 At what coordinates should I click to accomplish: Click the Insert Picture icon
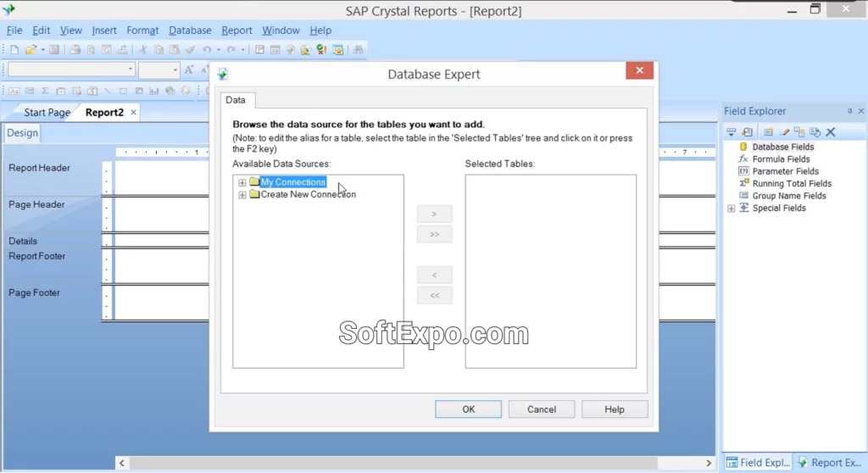click(x=139, y=91)
